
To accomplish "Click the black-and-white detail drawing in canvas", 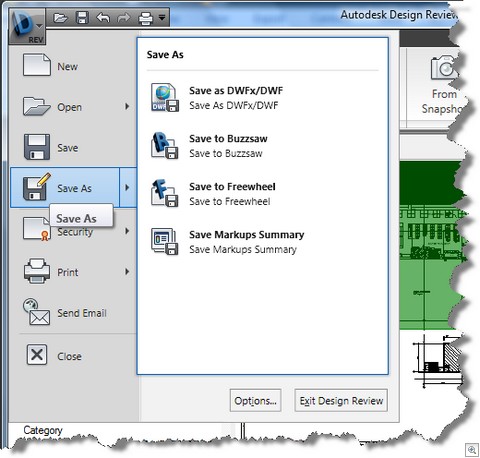I will pos(438,361).
